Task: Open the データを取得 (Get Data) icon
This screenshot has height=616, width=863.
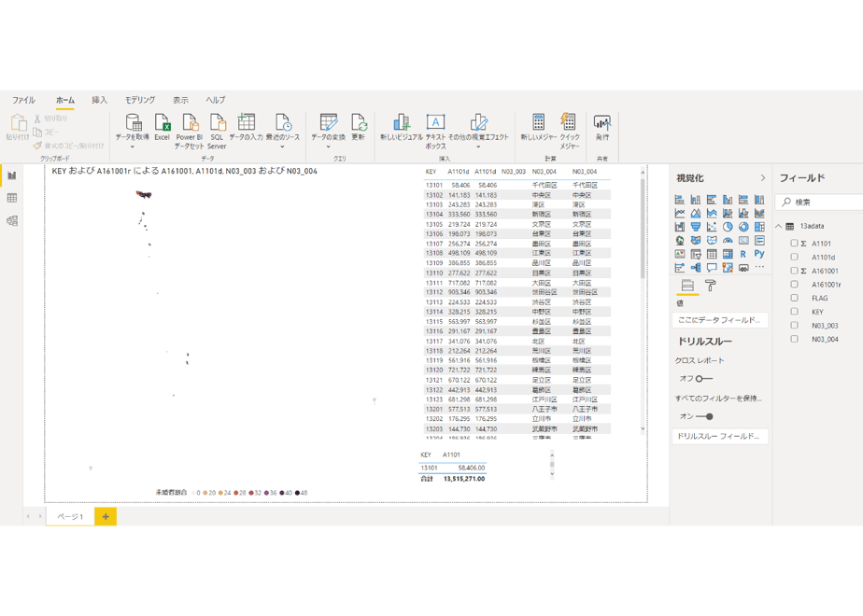Action: [x=133, y=122]
